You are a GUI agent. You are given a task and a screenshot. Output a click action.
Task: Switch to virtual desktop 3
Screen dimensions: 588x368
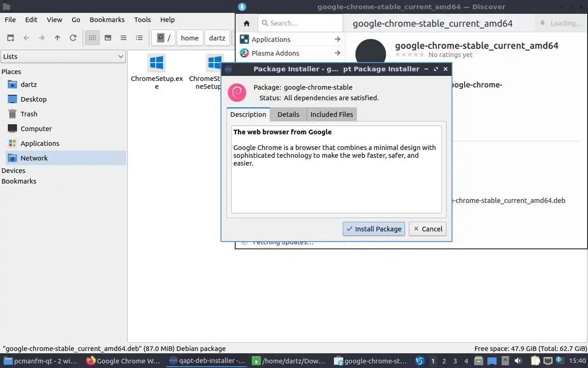455,361
